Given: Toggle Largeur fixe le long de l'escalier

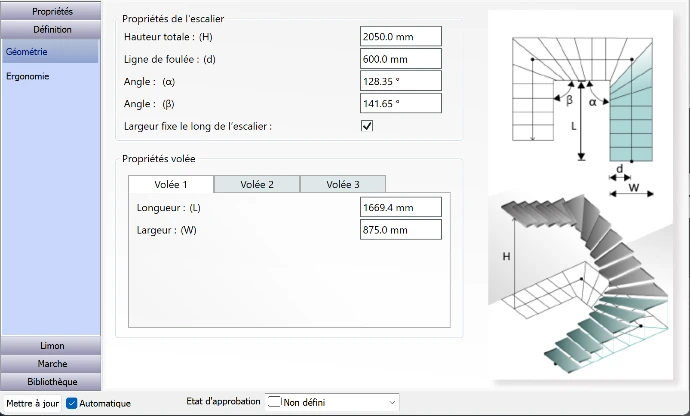Looking at the screenshot, I should (367, 126).
